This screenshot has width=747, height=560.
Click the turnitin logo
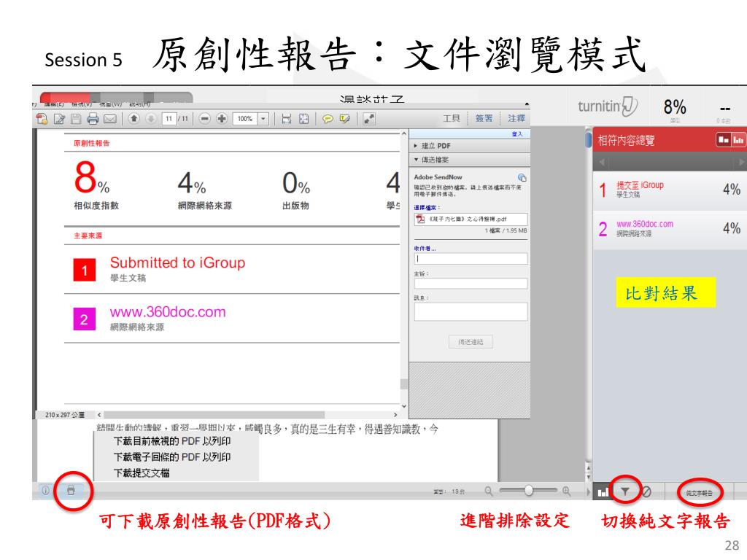608,106
